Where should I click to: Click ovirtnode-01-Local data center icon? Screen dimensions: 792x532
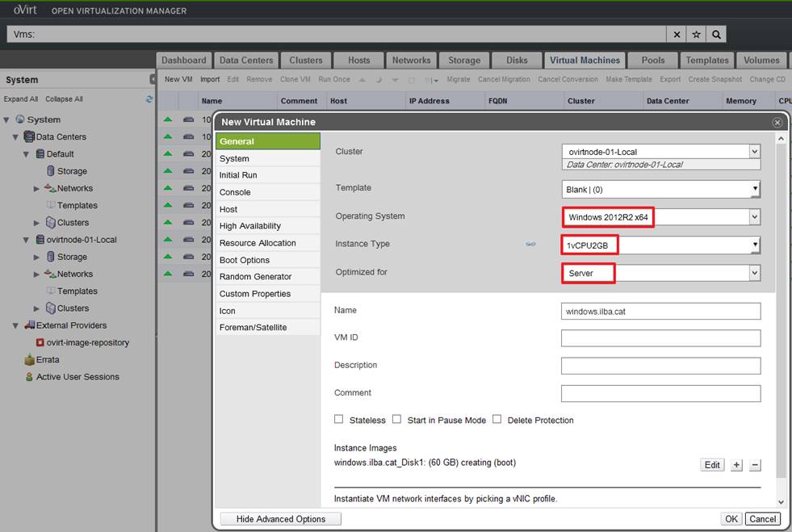[x=40, y=240]
